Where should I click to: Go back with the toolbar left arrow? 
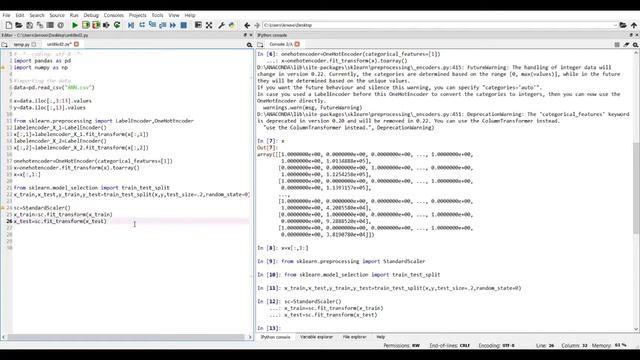pos(247,25)
